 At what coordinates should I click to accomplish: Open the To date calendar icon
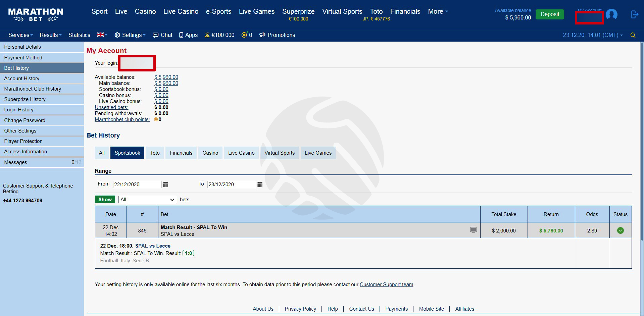[x=260, y=185]
